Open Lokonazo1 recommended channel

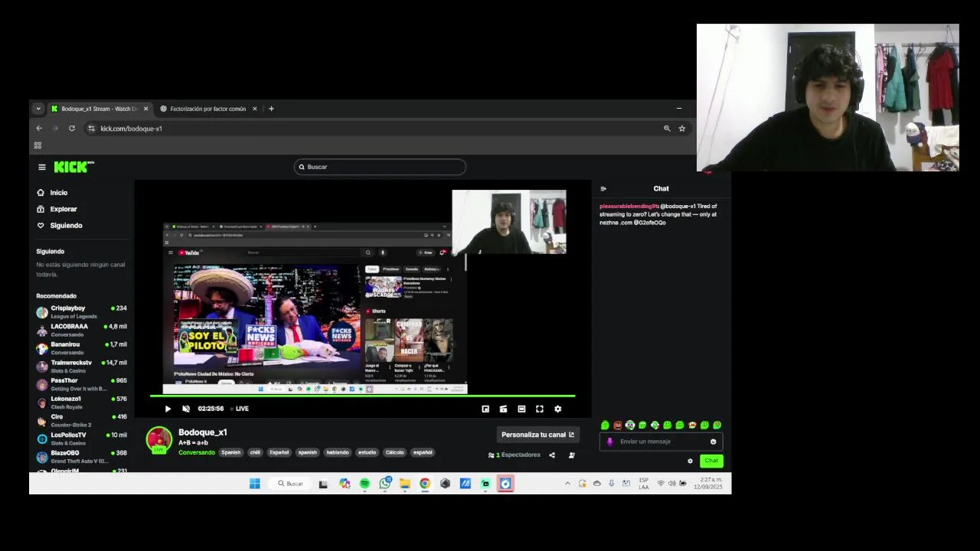click(81, 403)
